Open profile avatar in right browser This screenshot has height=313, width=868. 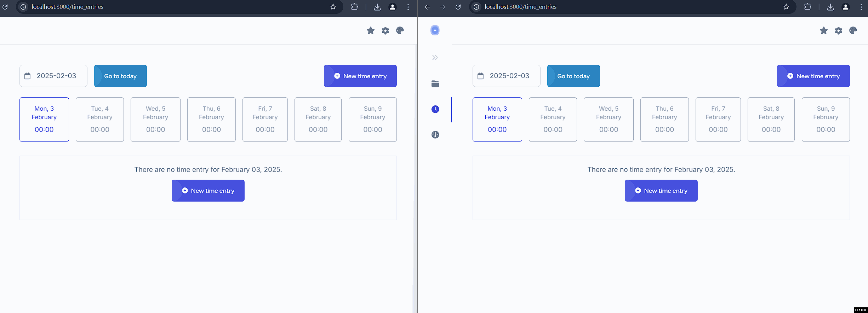[x=846, y=7]
